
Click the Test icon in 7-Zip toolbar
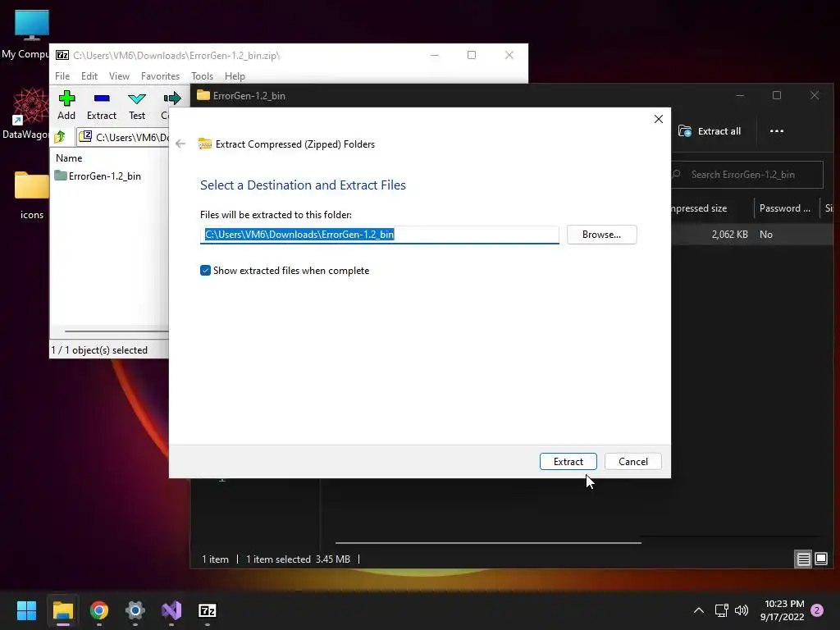tap(137, 105)
